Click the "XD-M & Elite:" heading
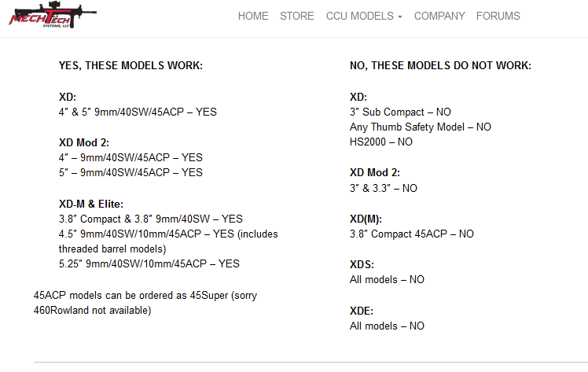 (x=91, y=204)
